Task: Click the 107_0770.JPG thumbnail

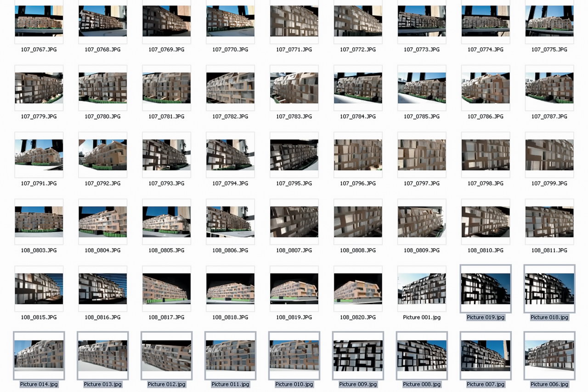Action: (230, 21)
